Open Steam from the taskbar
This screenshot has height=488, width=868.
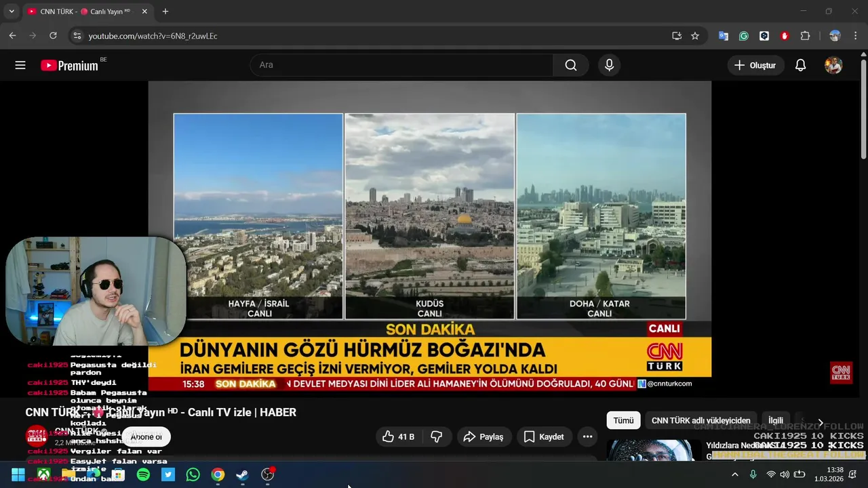[243, 475]
